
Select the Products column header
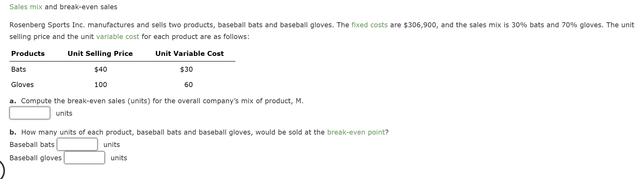pos(28,53)
